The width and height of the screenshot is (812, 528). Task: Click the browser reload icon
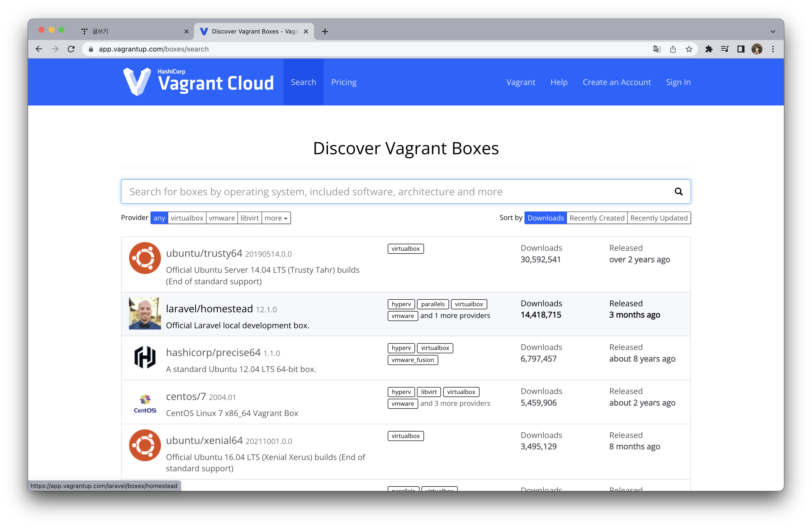71,49
